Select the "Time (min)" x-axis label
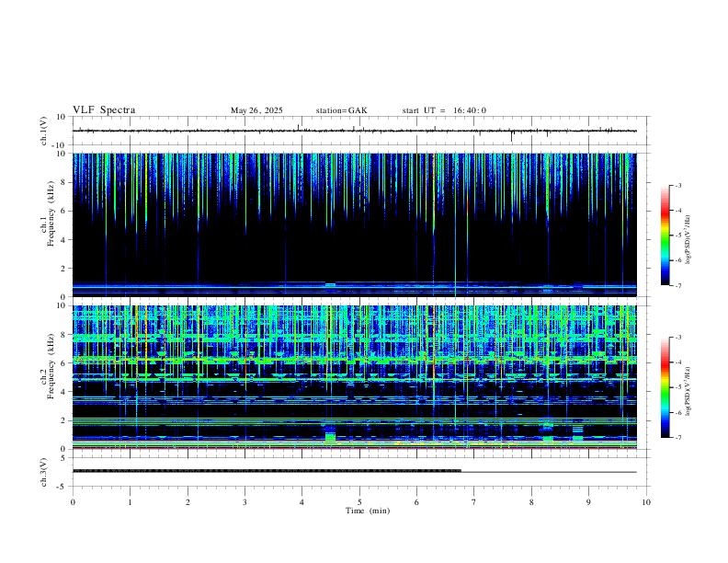 point(368,511)
